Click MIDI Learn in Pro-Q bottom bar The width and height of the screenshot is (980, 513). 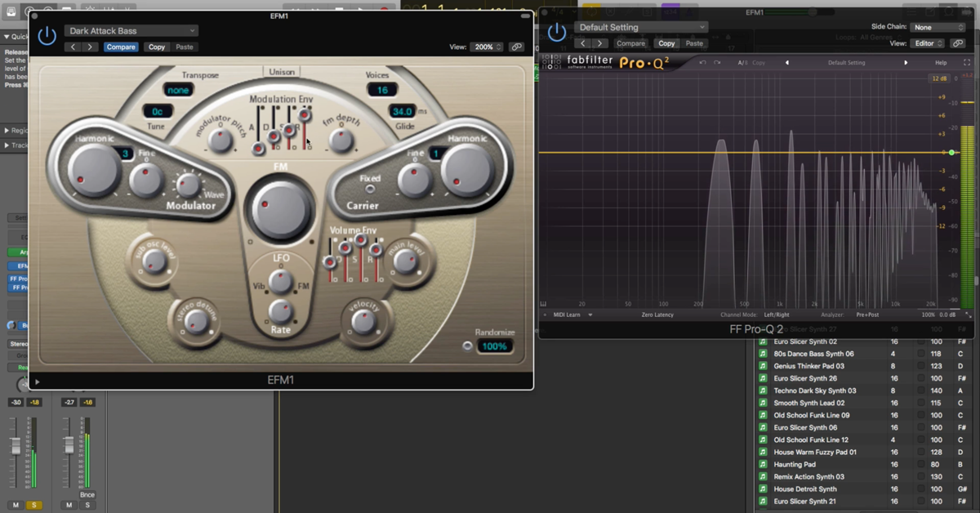[x=568, y=314]
